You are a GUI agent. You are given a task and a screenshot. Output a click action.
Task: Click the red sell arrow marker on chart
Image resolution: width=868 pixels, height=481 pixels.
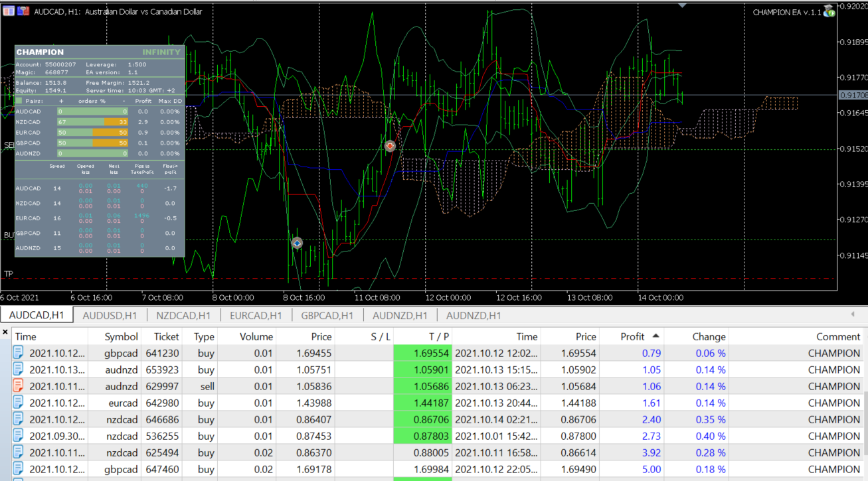pos(390,145)
